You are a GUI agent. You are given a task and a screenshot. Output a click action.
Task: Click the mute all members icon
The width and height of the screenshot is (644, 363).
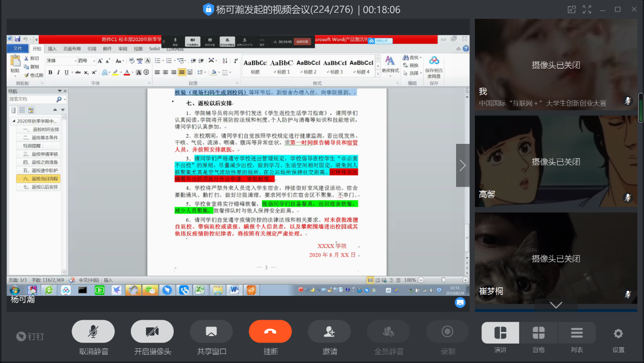click(x=389, y=331)
